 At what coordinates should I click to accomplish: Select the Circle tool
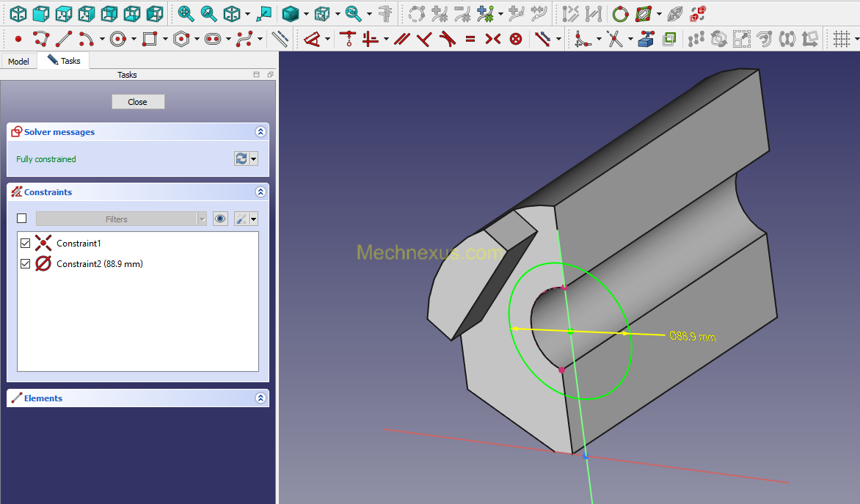tap(117, 39)
